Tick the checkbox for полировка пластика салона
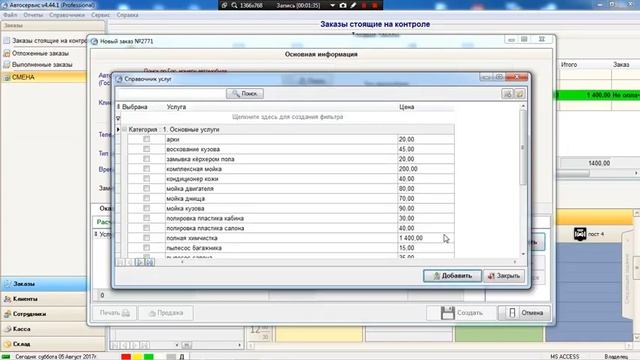Image resolution: width=640 pixels, height=360 pixels. [147, 228]
